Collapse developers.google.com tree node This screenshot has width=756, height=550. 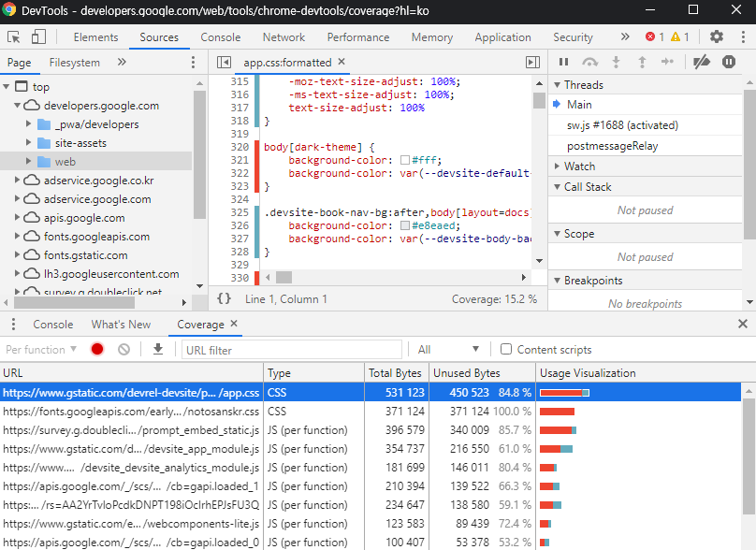pos(18,105)
